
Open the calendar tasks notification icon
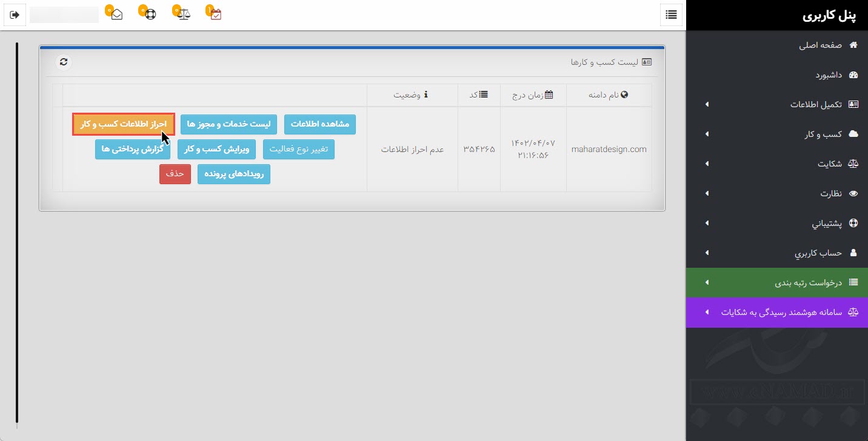(x=216, y=14)
